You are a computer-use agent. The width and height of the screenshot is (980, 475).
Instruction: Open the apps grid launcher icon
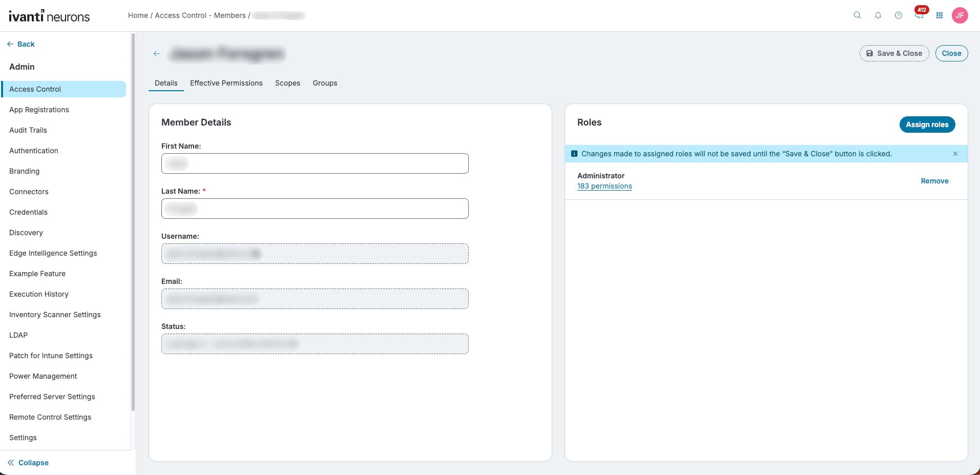coord(939,15)
